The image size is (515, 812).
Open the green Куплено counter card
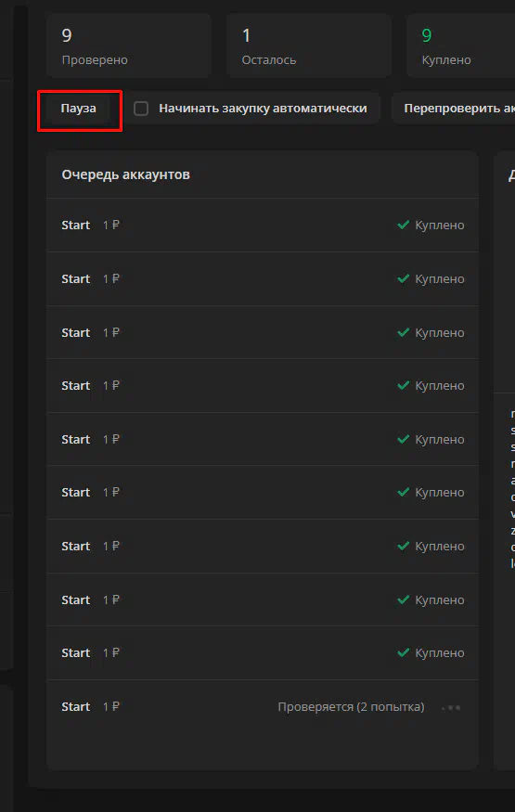(460, 46)
